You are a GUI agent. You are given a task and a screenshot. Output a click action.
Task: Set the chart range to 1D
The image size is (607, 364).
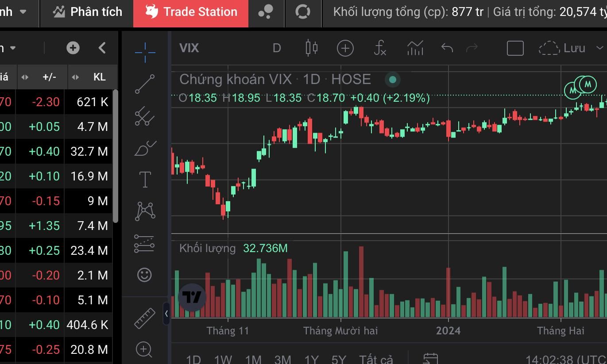click(193, 359)
